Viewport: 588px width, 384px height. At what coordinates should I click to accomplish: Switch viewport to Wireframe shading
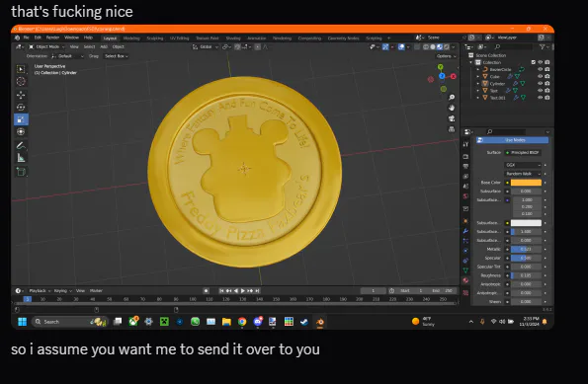point(426,46)
